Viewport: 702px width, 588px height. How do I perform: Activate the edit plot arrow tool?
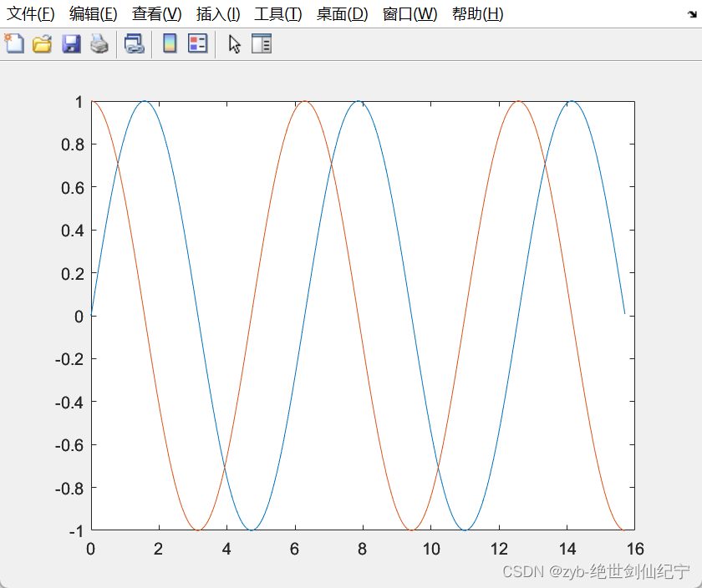tap(235, 44)
